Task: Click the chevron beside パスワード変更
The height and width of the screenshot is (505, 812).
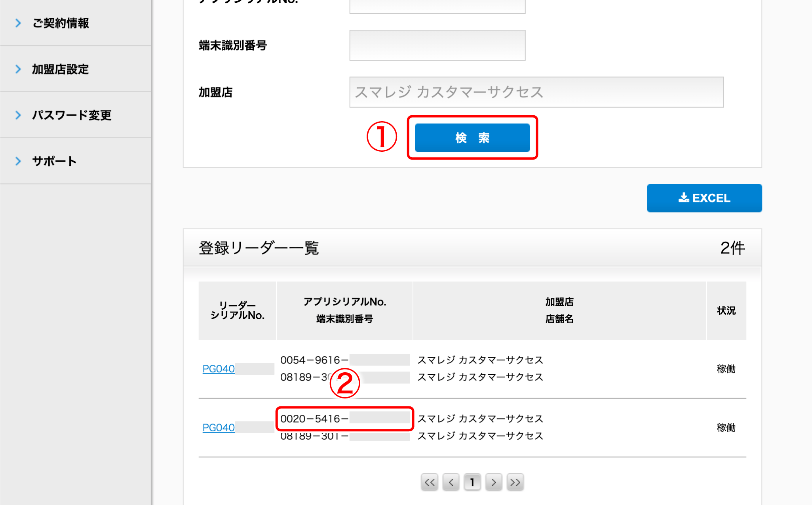Action: (18, 115)
